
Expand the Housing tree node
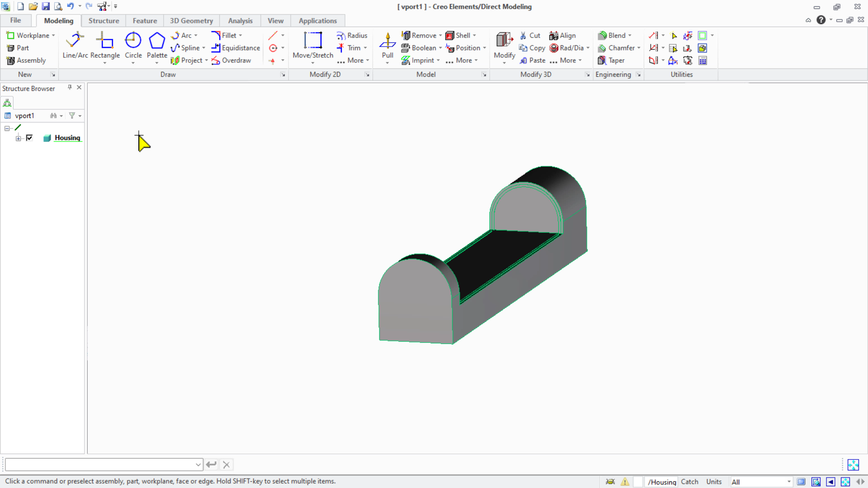coord(19,138)
